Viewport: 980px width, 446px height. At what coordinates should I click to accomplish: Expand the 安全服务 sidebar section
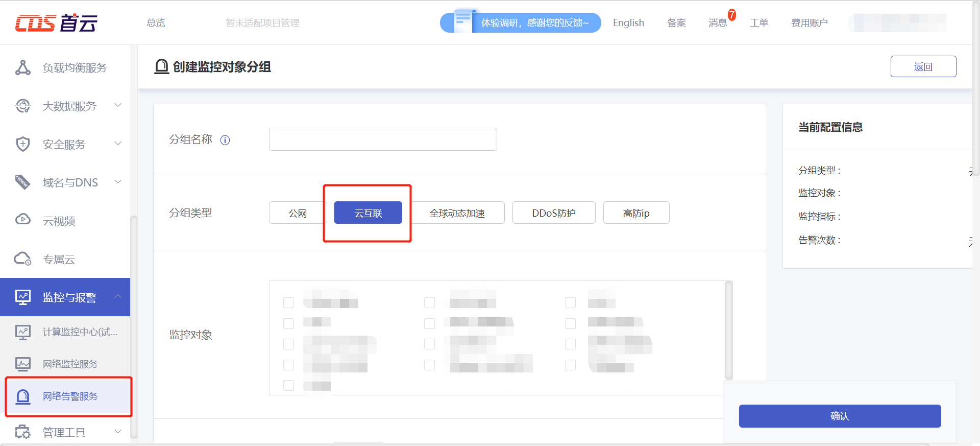(x=118, y=144)
